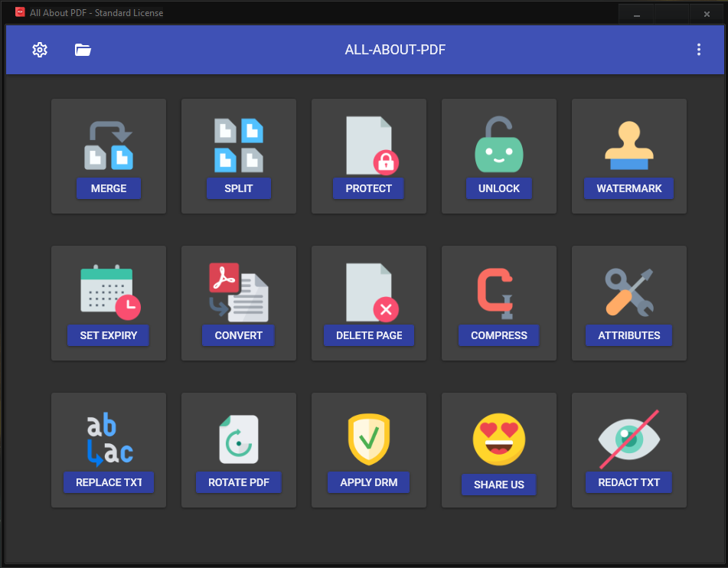
Task: Click the SHARE US button
Action: click(x=499, y=485)
